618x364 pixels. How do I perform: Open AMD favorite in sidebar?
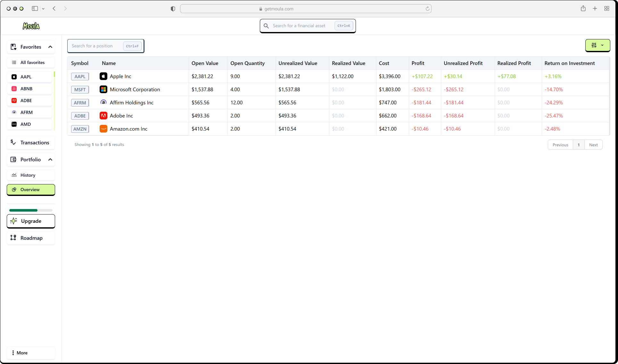29,124
